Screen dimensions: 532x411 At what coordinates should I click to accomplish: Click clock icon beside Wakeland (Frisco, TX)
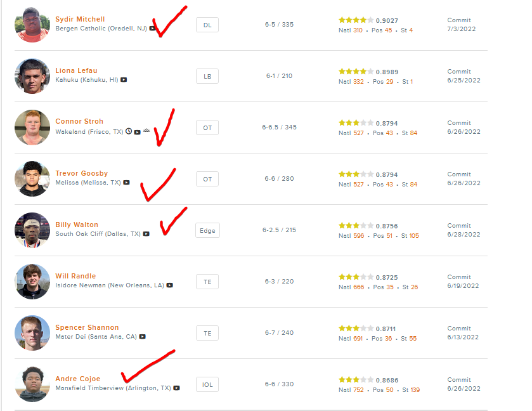(129, 132)
